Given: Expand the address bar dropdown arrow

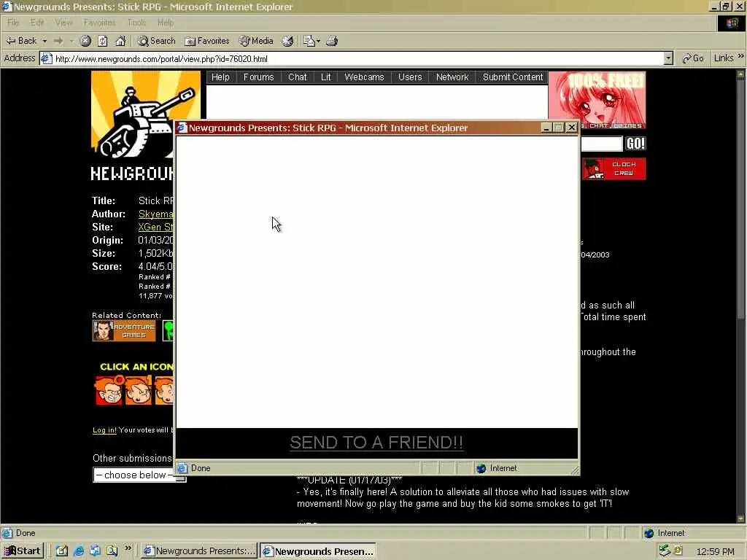Looking at the screenshot, I should coord(668,59).
